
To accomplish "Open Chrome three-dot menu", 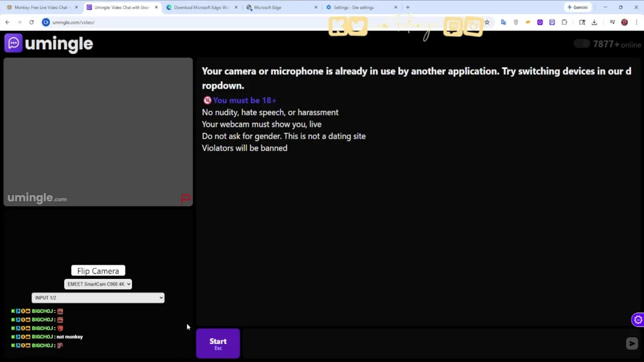I will tap(636, 22).
